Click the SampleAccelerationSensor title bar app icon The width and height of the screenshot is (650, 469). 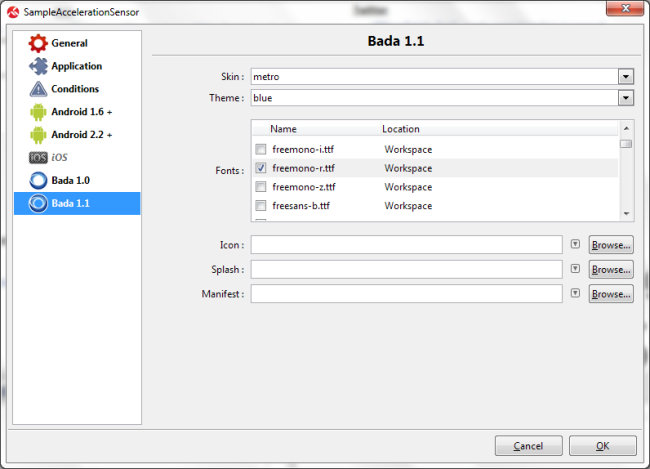pos(13,12)
